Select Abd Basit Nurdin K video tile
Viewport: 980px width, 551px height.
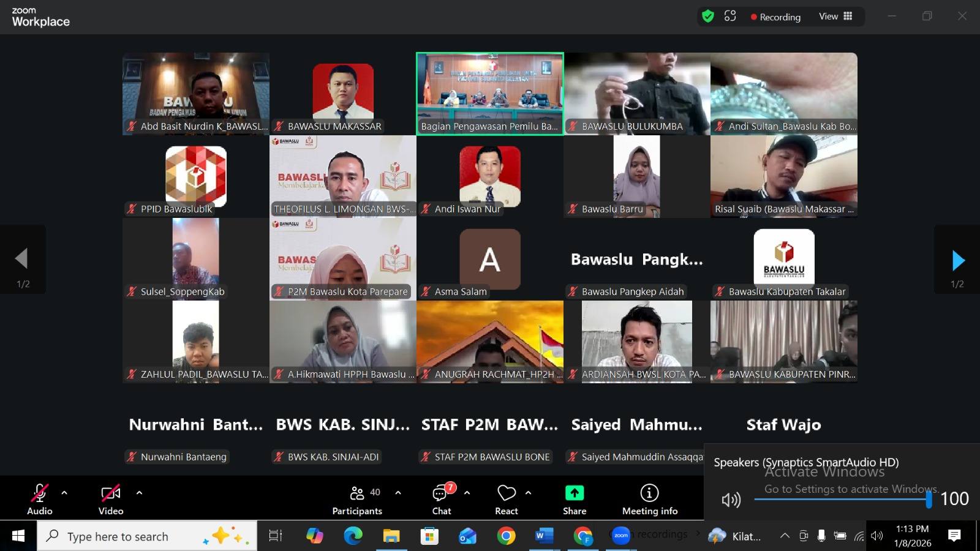pos(196,94)
